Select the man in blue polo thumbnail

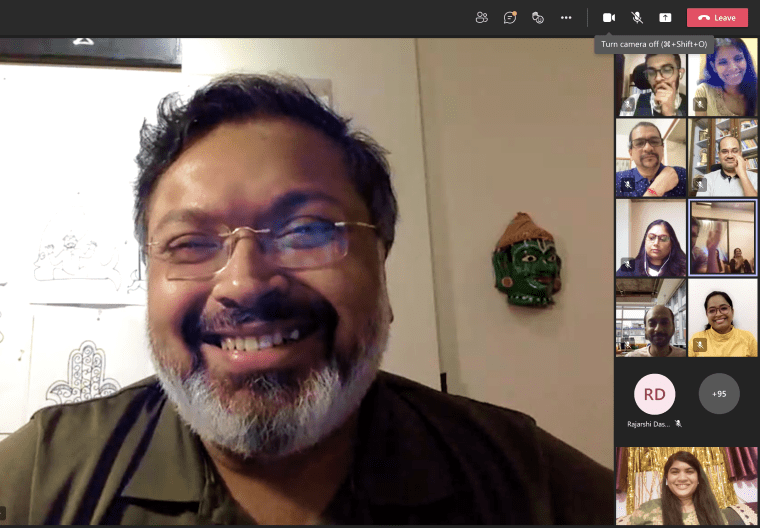coord(650,158)
